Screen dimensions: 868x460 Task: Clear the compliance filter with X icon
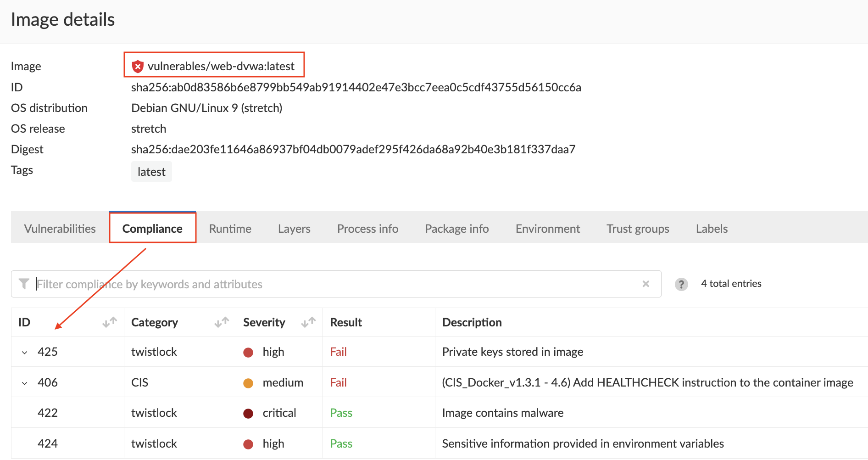tap(645, 284)
